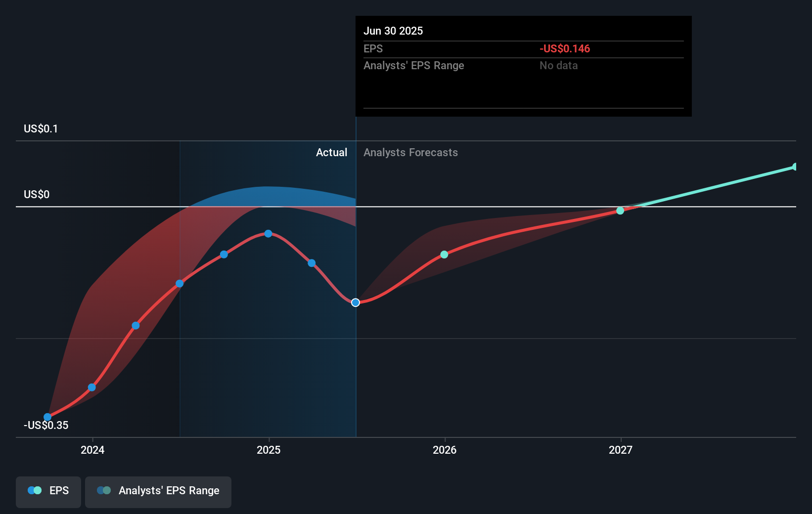
Task: Click the Analysts' EPS Range legend dot
Action: point(104,490)
